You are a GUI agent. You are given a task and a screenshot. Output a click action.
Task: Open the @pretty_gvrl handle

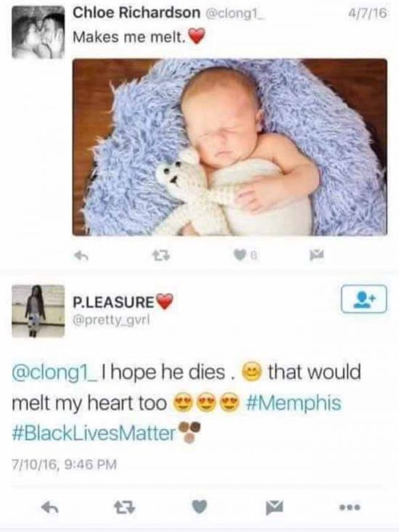point(111,319)
